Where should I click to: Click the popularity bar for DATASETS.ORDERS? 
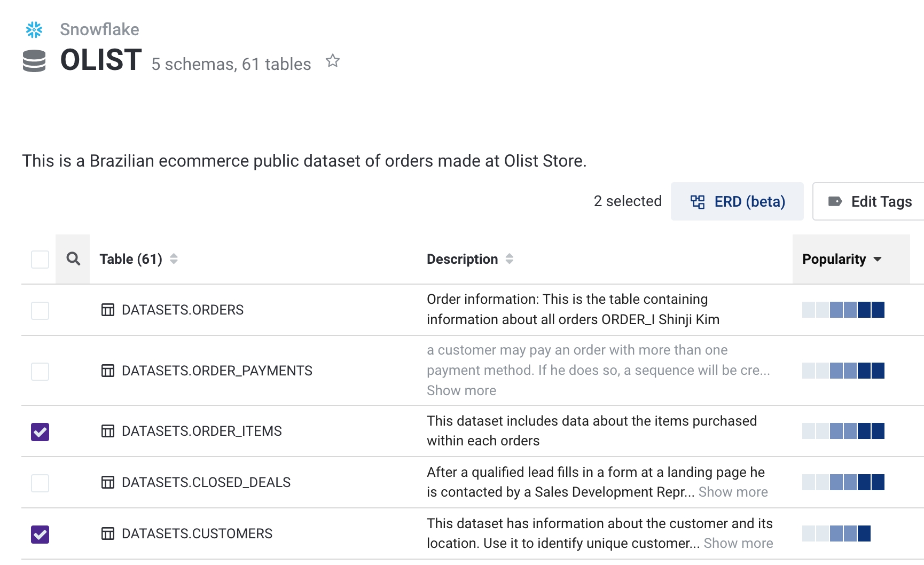coord(843,310)
